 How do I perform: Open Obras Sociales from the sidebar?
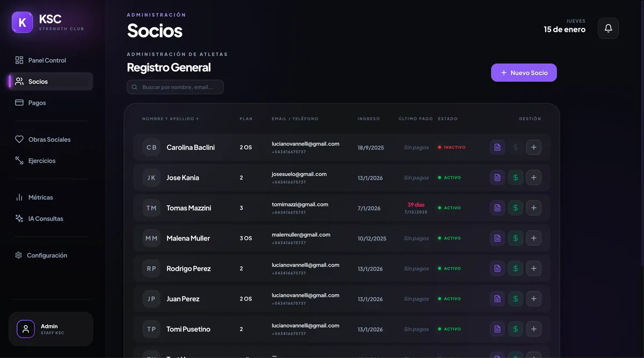pos(49,140)
